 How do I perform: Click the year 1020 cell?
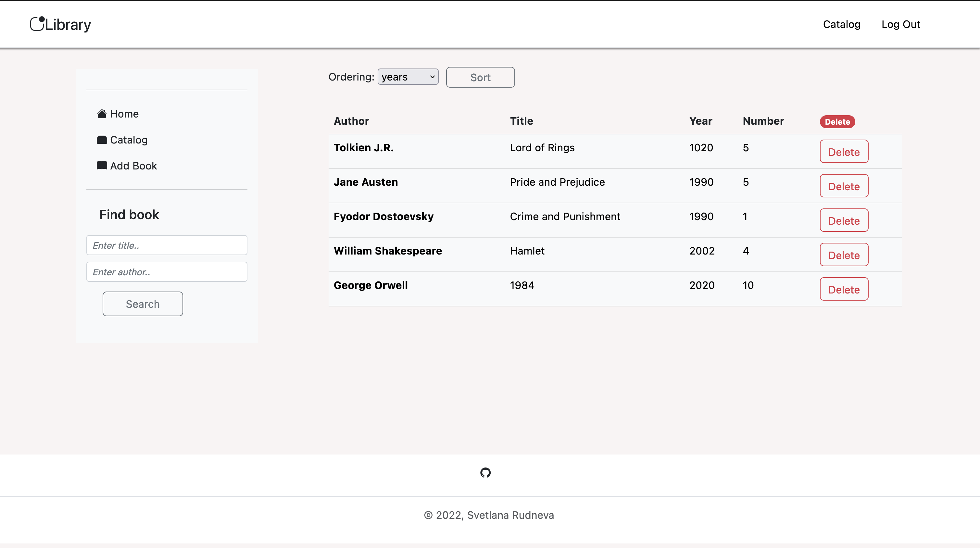pyautogui.click(x=701, y=148)
